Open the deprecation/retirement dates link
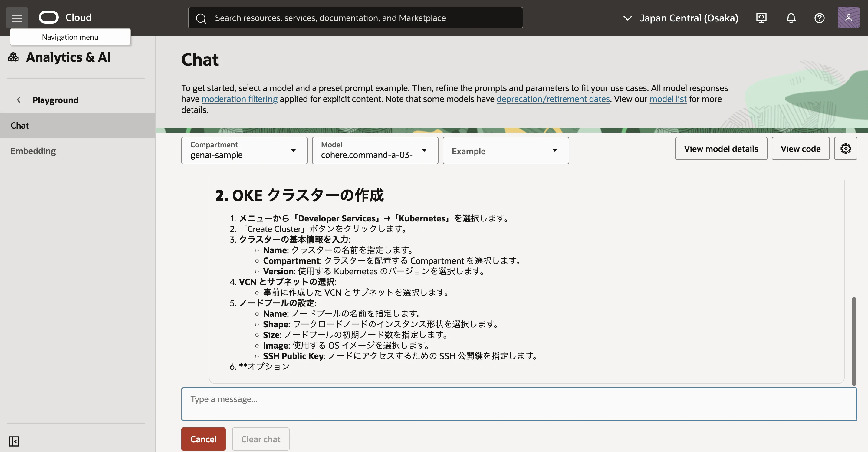This screenshot has width=868, height=452. [553, 99]
